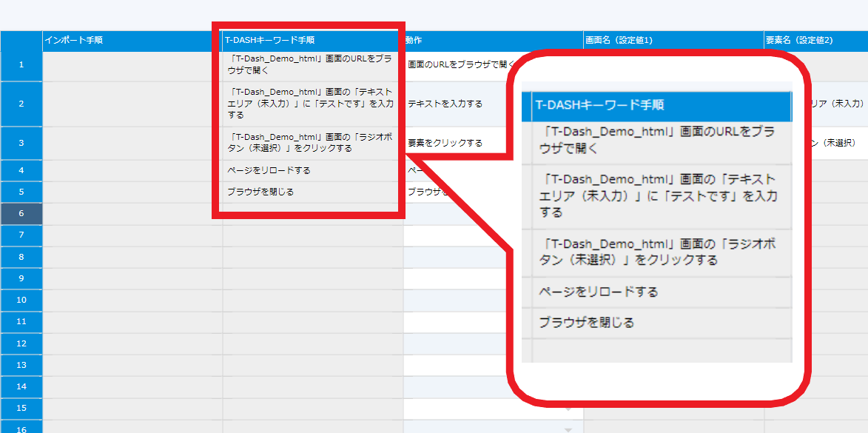Click the empty インポート手順 cell in row 2
Viewport: 868px width, 433px height.
click(132, 104)
